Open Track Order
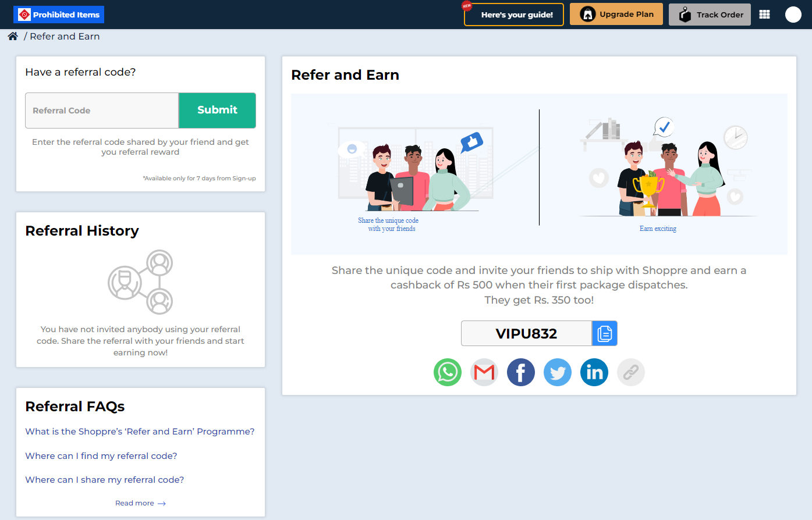Screen dimensions: 812x520 coord(710,15)
